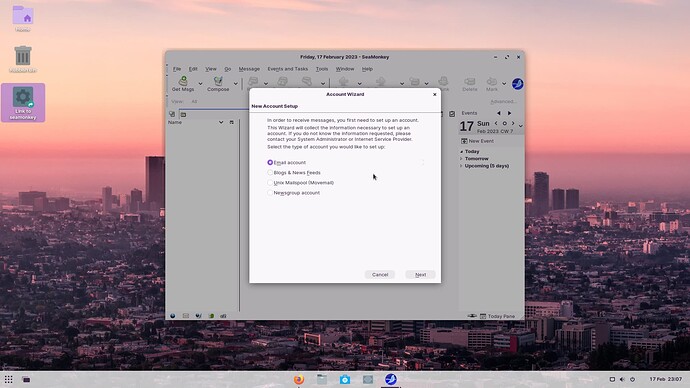Show previous Events pane with left arrow
Screen dimensions: 690x388
tap(499, 113)
